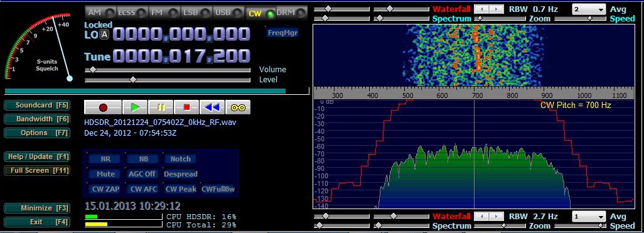Switch demodulation mode to USB

pyautogui.click(x=227, y=13)
